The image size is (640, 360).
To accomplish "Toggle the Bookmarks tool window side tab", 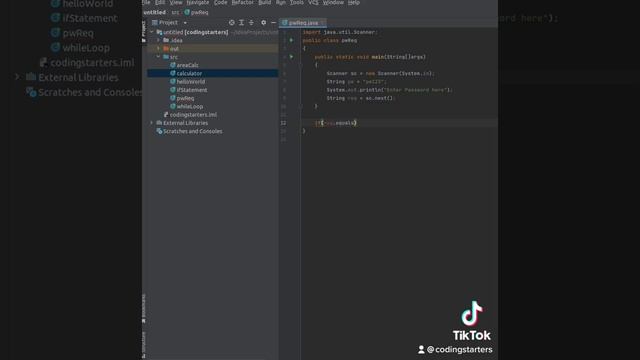I will tap(144, 308).
